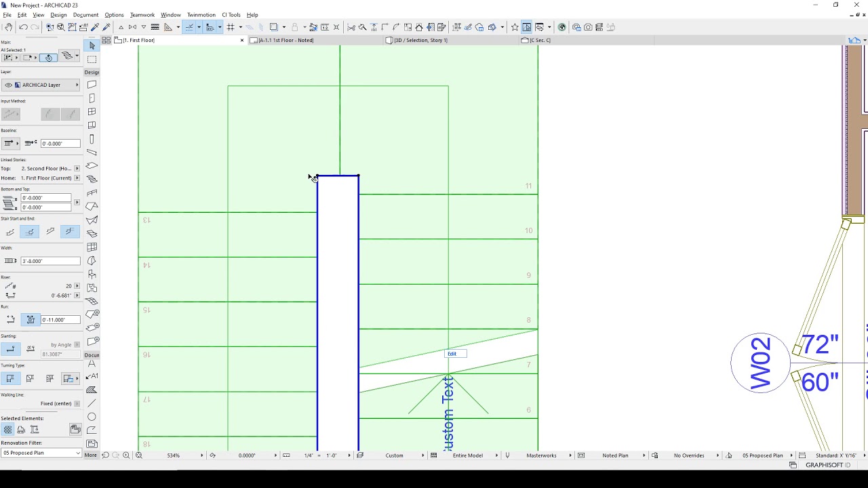Click the pan hand icon in toolbar
This screenshot has height=488, width=868.
point(7,27)
